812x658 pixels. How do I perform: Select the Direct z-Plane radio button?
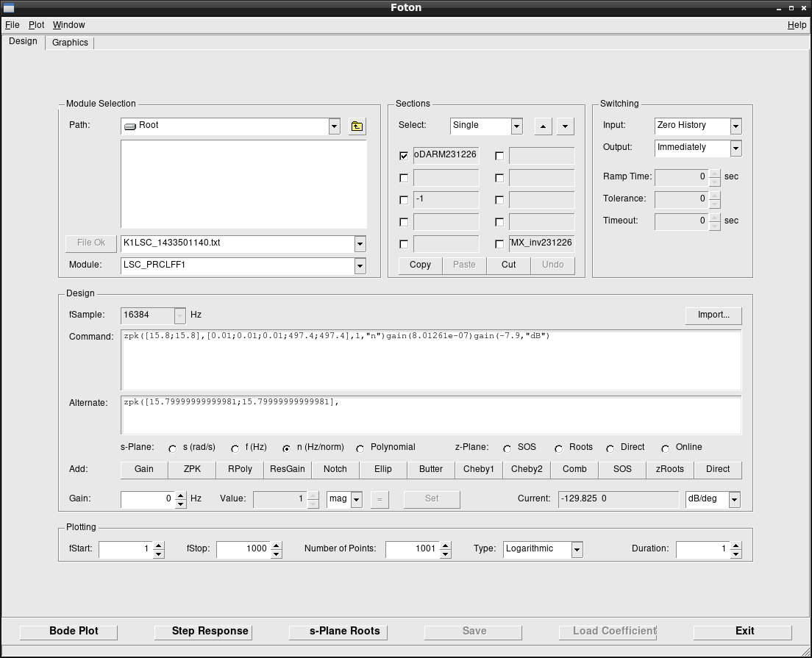coord(610,448)
